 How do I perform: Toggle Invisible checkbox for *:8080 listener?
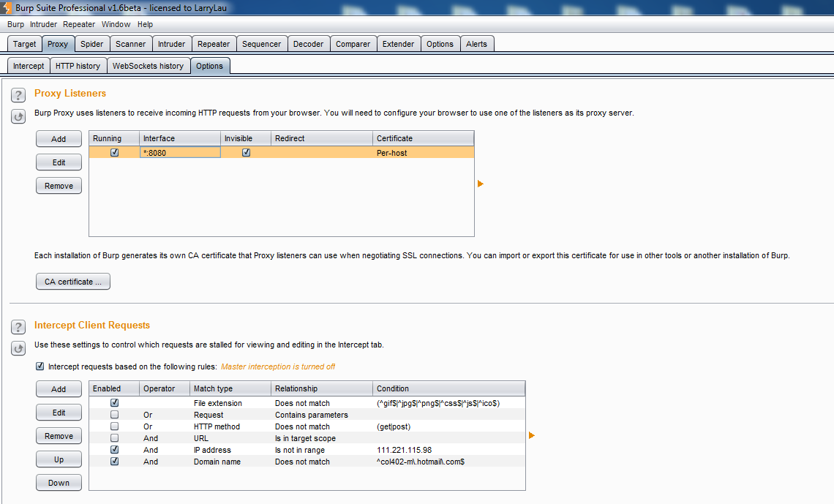[246, 153]
